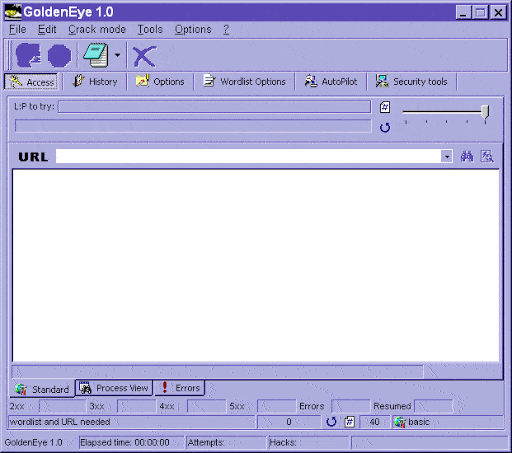The width and height of the screenshot is (512, 453).
Task: Click the hash icon in bottom status row
Action: 349,422
